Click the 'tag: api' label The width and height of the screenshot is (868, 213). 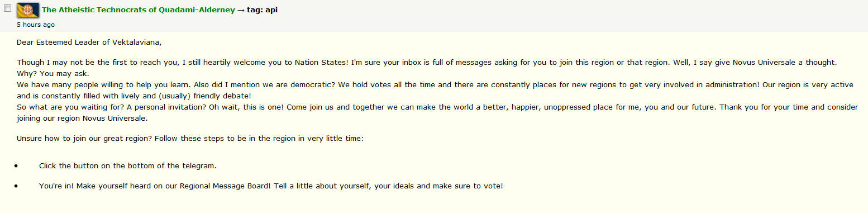(263, 10)
